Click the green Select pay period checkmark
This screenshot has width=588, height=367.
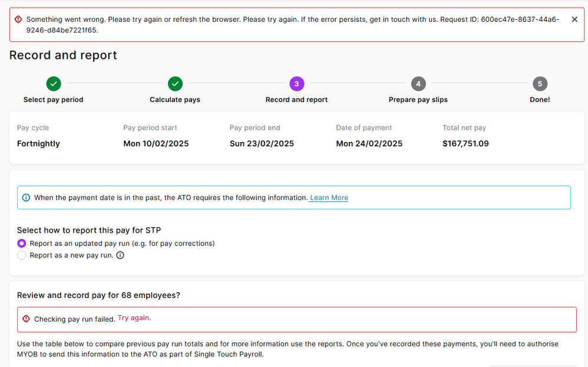54,84
